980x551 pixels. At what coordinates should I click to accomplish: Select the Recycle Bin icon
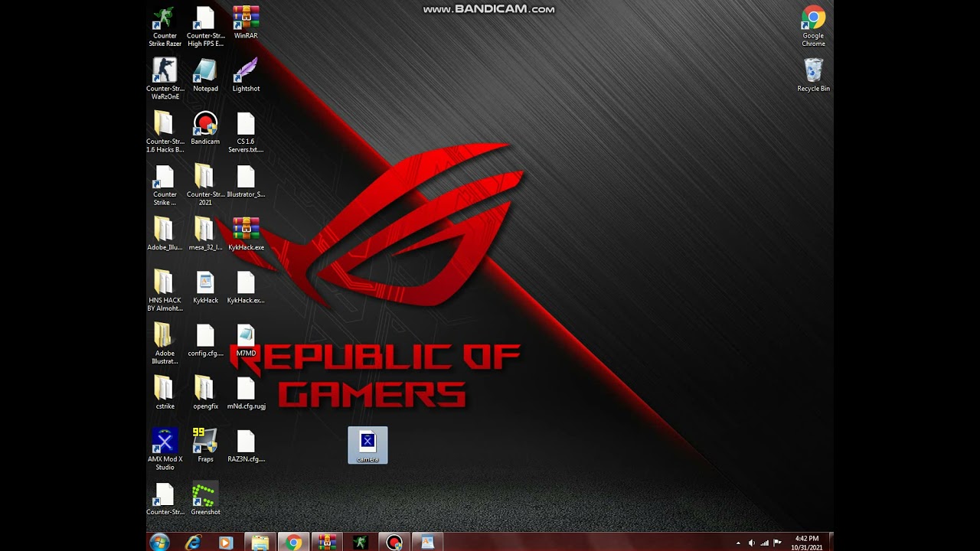point(813,75)
